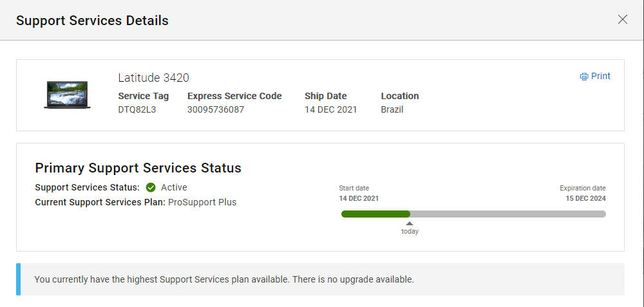This screenshot has width=644, height=307.
Task: Click the Primary Support Services Status heading
Action: point(138,169)
